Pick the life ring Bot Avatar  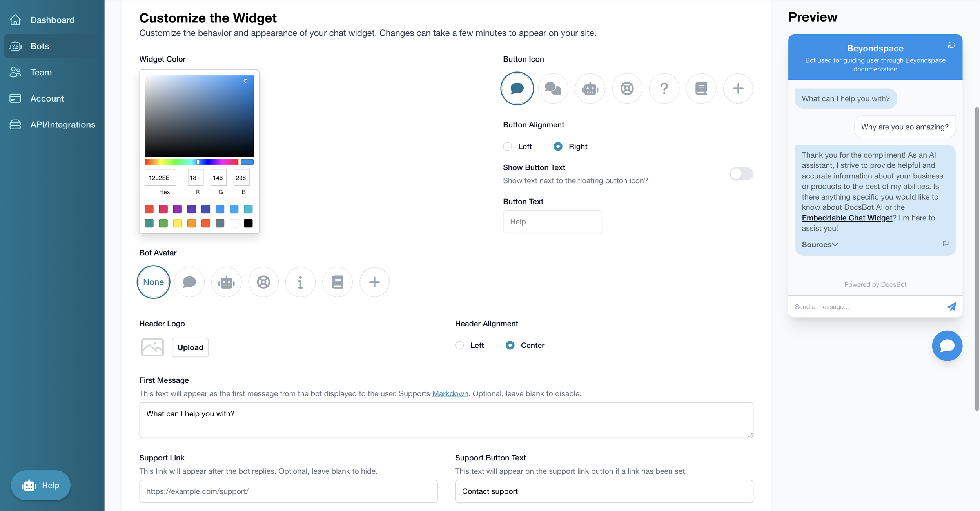263,282
